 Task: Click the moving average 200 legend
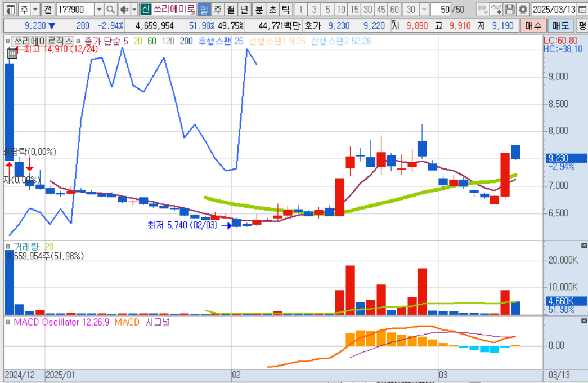pos(186,41)
